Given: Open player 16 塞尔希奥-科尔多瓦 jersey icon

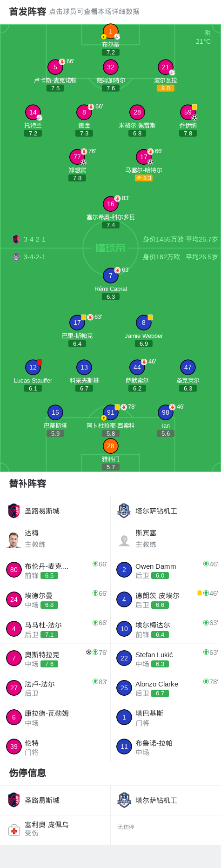Looking at the screenshot, I should (111, 204).
